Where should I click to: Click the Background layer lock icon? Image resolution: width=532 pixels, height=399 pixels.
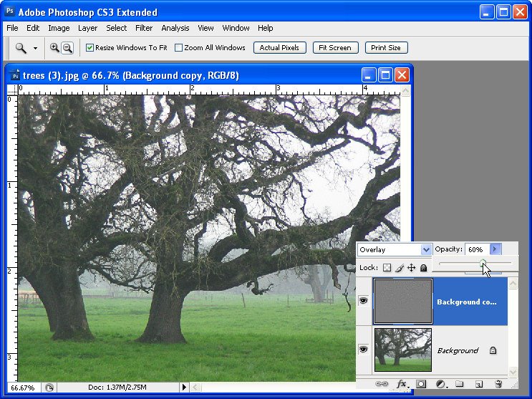click(493, 350)
